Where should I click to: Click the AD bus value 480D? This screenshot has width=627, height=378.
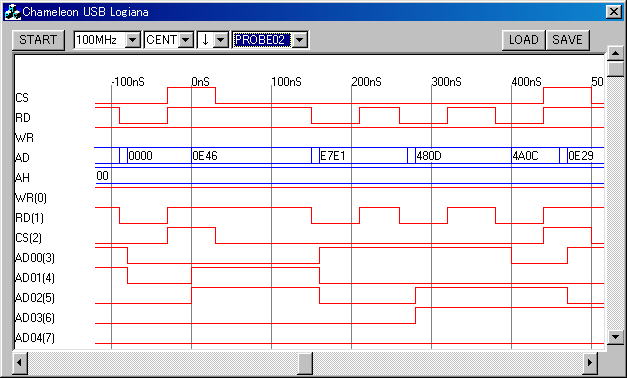tap(429, 156)
